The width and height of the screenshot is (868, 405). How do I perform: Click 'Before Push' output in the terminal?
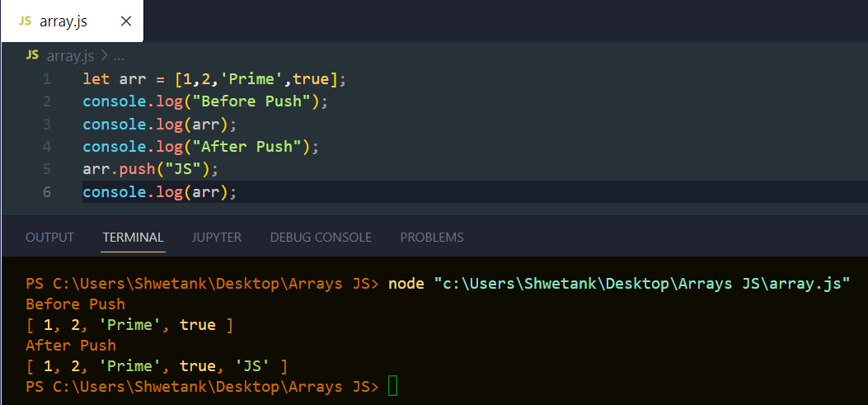[x=75, y=304]
